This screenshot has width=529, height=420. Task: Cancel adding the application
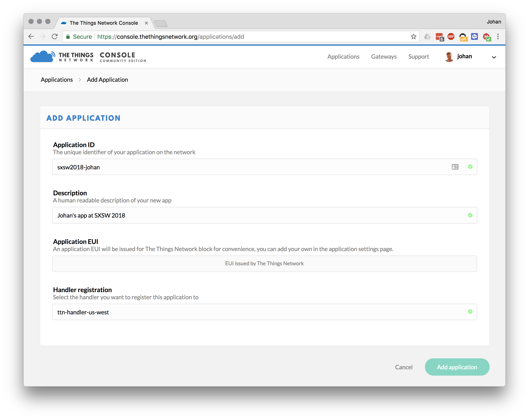pyautogui.click(x=404, y=367)
